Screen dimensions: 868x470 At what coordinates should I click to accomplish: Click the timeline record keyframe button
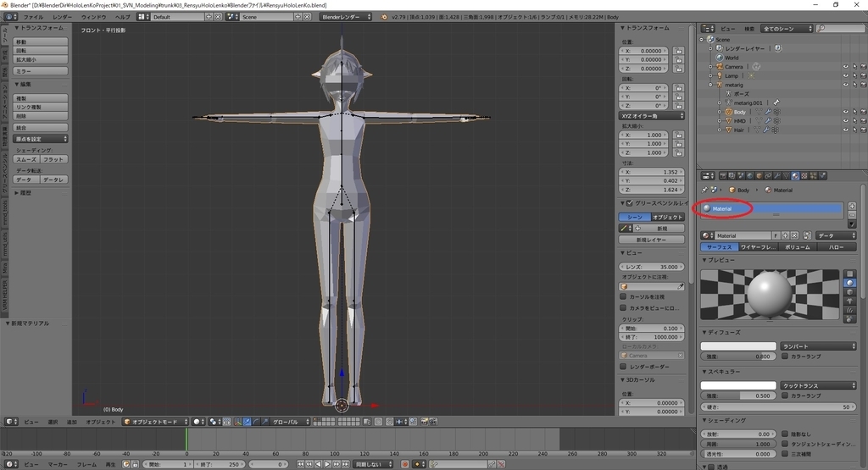pos(405,464)
